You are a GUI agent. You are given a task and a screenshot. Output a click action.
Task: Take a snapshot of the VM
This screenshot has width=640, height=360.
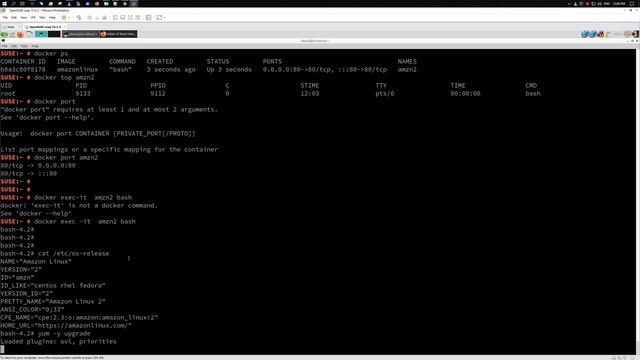point(89,18)
